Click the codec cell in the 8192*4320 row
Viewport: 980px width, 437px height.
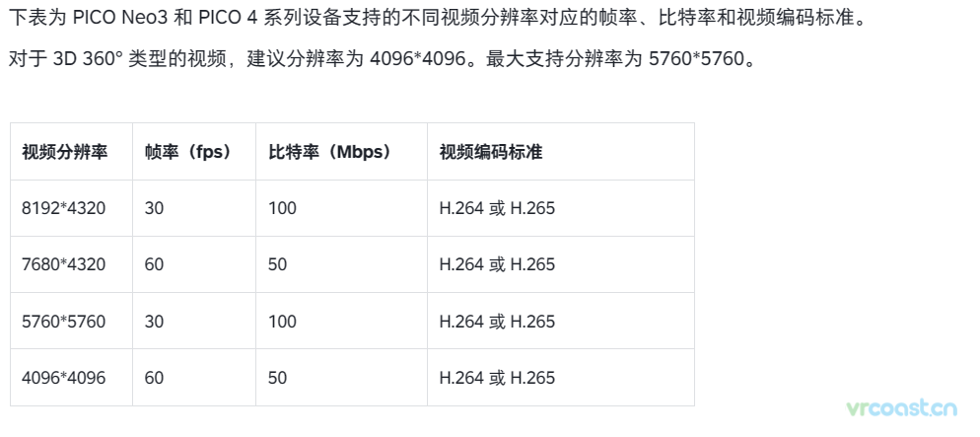(x=561, y=208)
